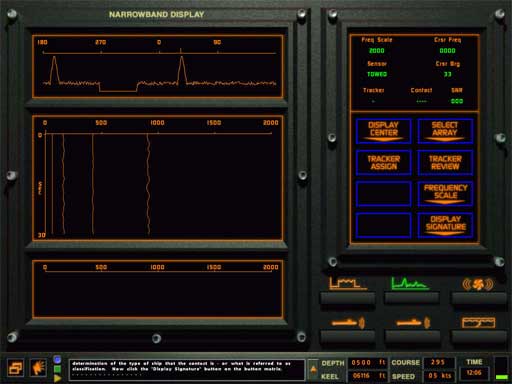
Task: Select the green Narrowband spectrum icon
Action: (410, 284)
